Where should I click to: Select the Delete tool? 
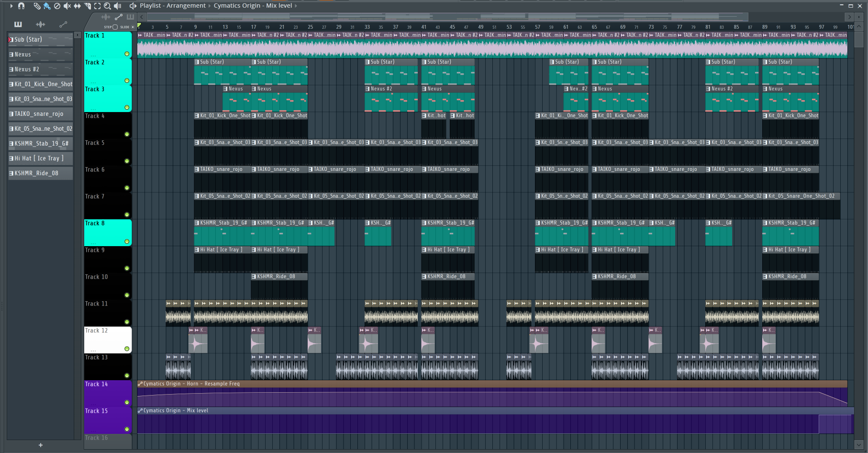tap(57, 6)
